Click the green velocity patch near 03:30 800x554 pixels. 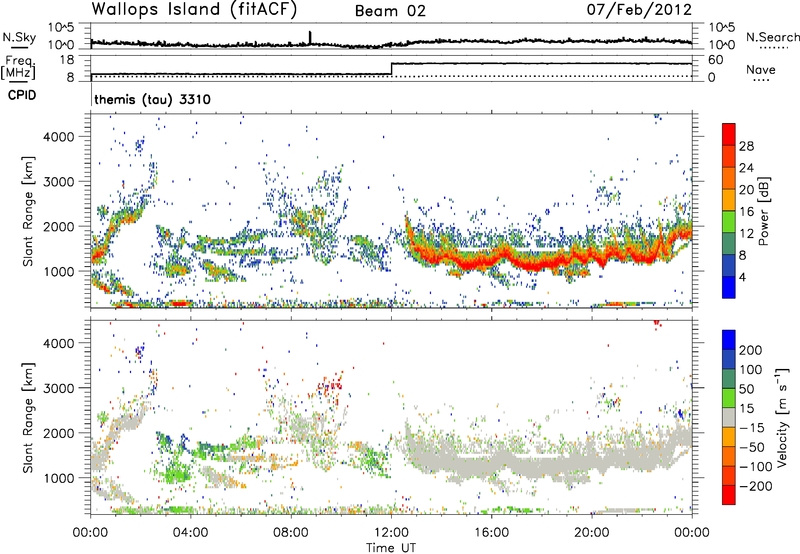coord(176,472)
